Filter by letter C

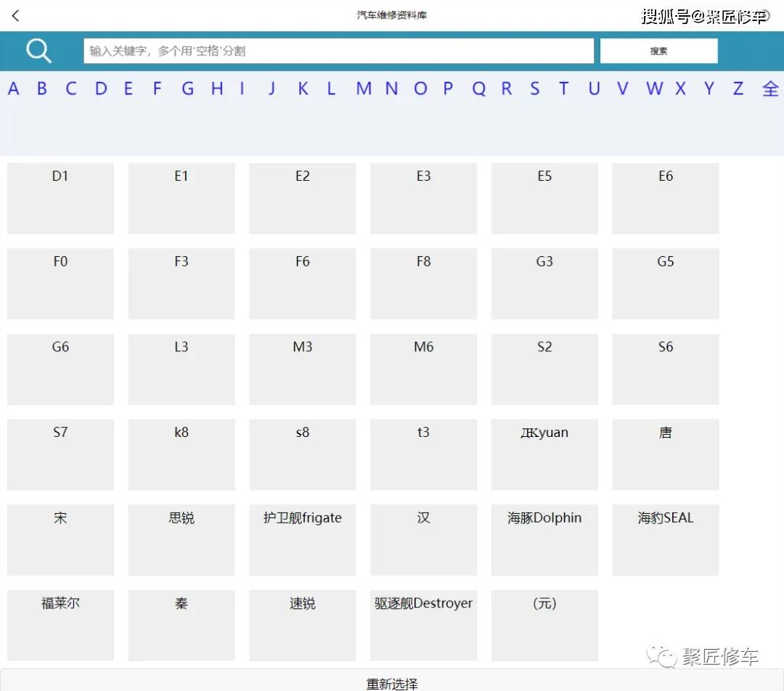(x=71, y=89)
